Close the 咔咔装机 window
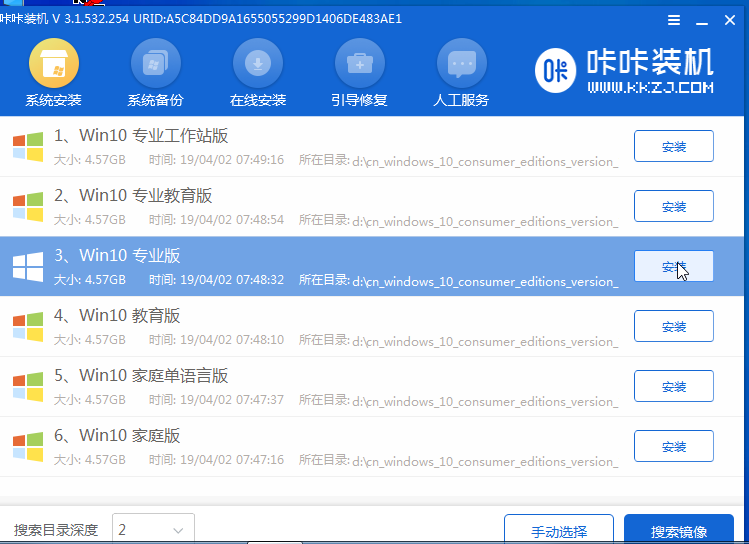The height and width of the screenshot is (544, 749). (x=729, y=20)
